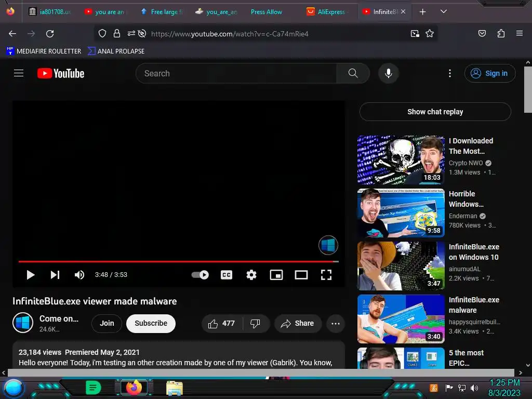Toggle closed captions CC button
Viewport: 532px width, 399px height.
pos(227,275)
